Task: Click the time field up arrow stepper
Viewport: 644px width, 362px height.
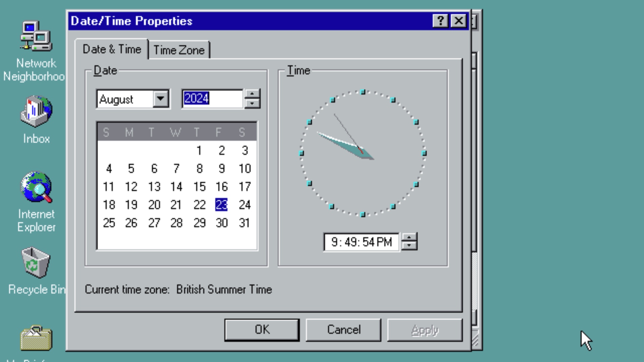Action: tap(408, 237)
